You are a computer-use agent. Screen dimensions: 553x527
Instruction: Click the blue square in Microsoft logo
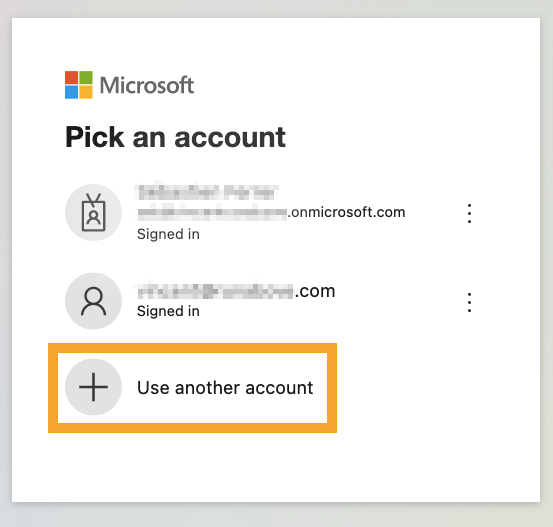pyautogui.click(x=71, y=92)
